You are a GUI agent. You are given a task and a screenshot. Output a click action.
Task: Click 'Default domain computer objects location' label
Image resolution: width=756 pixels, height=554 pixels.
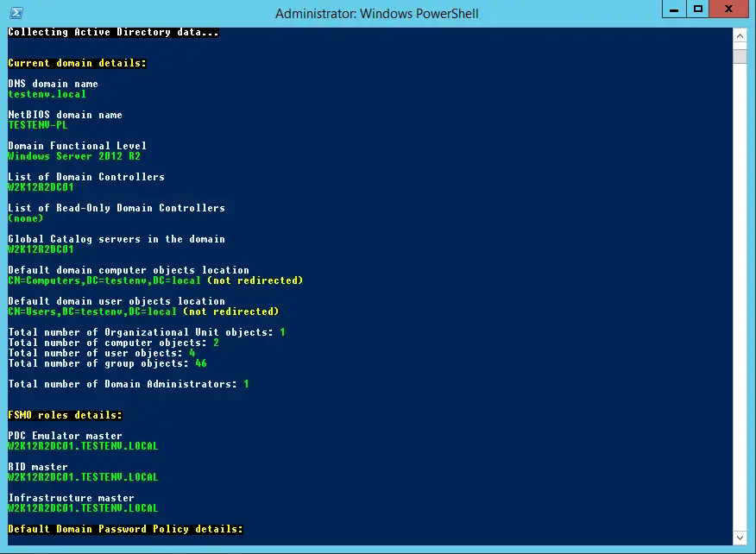[129, 270]
